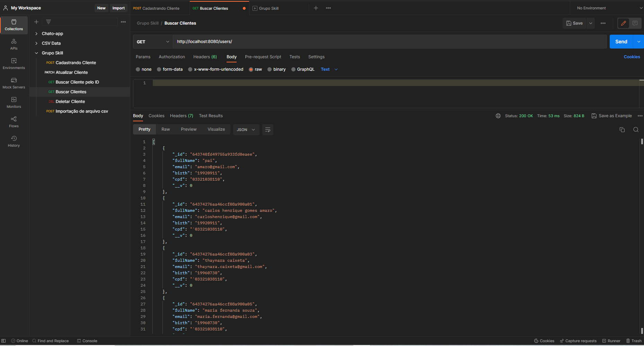Image resolution: width=644 pixels, height=346 pixels.
Task: Open the Text format dropdown for raw body
Action: pos(329,69)
